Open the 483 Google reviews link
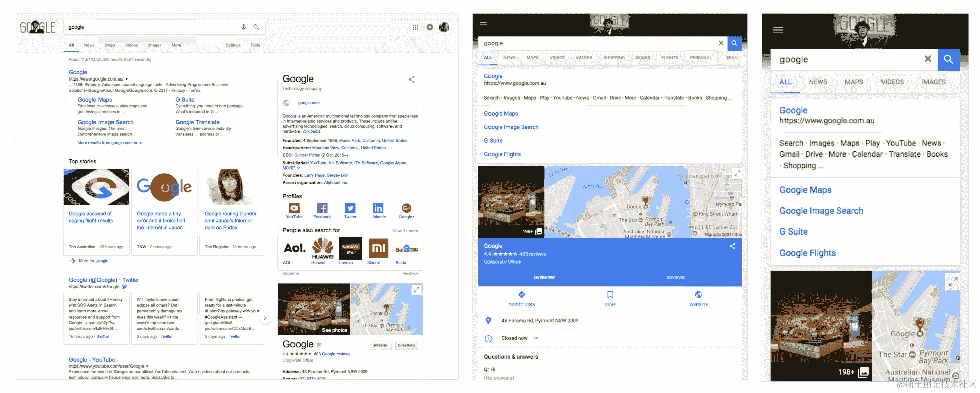 (x=332, y=354)
